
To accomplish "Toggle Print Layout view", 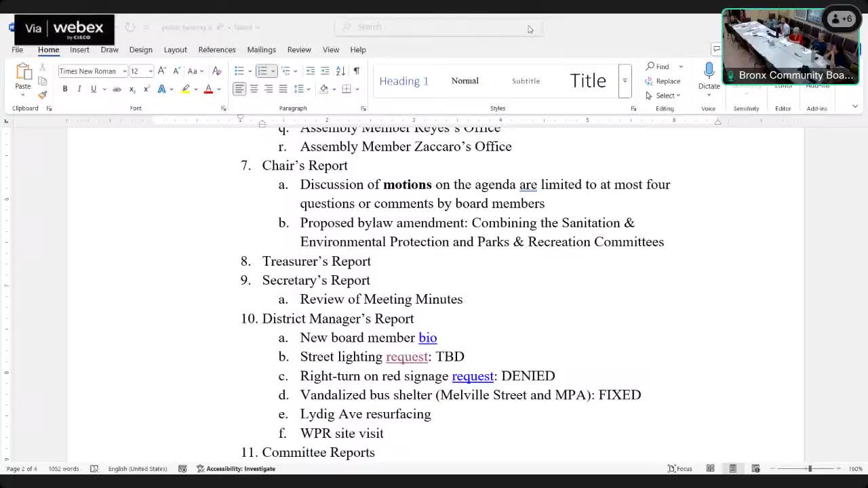I will (x=732, y=468).
